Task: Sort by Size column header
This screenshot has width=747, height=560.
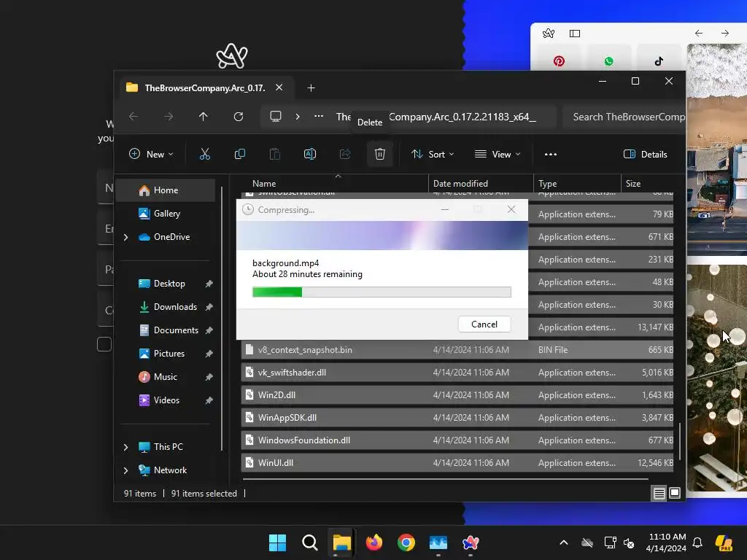Action: pyautogui.click(x=647, y=183)
